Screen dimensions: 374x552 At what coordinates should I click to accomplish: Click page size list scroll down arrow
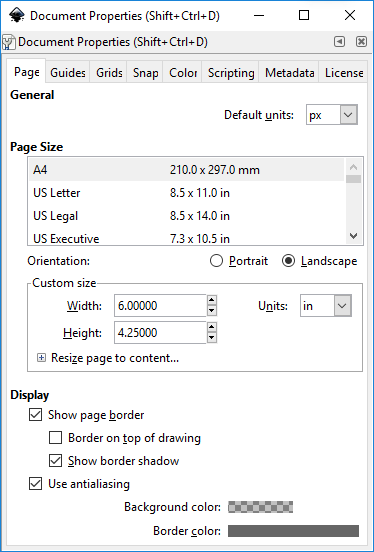[x=354, y=236]
